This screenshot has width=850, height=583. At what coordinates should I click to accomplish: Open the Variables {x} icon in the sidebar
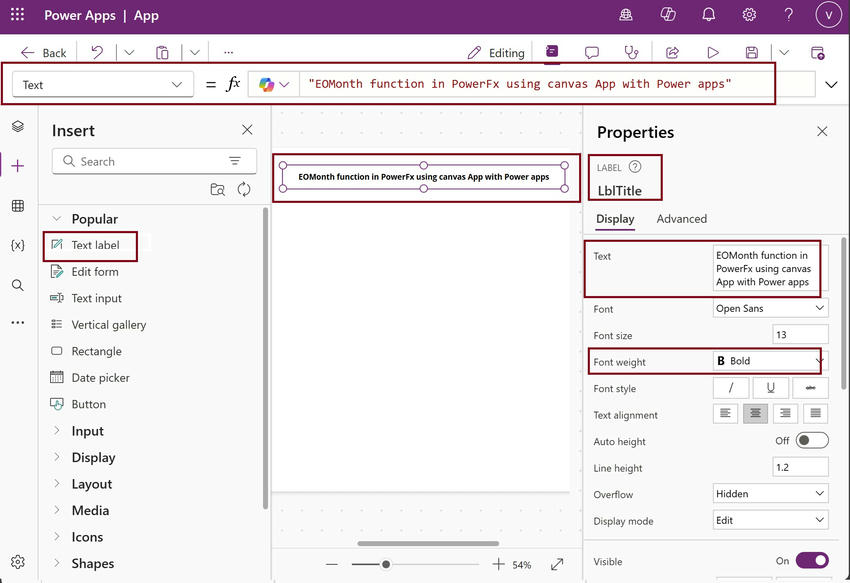(18, 245)
